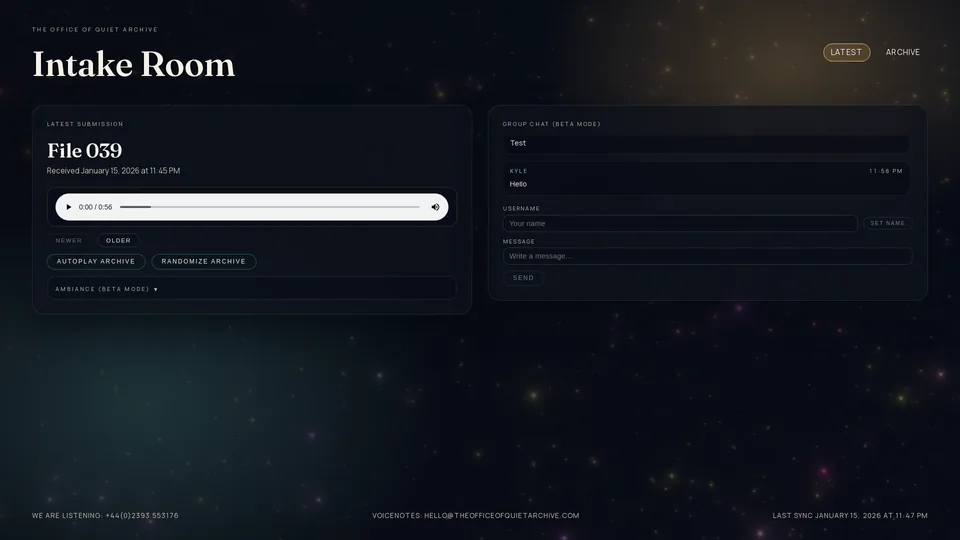
Task: Send the chat message
Action: click(523, 278)
